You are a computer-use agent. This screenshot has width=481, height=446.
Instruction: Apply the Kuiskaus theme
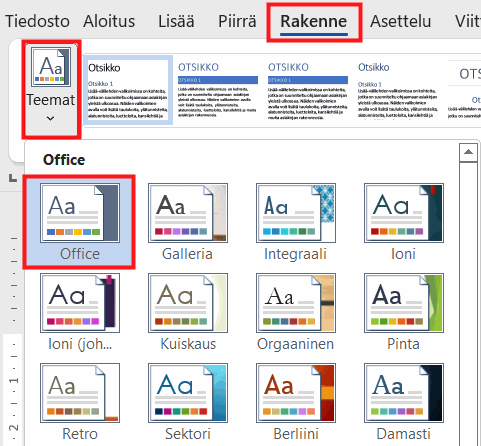click(x=188, y=312)
